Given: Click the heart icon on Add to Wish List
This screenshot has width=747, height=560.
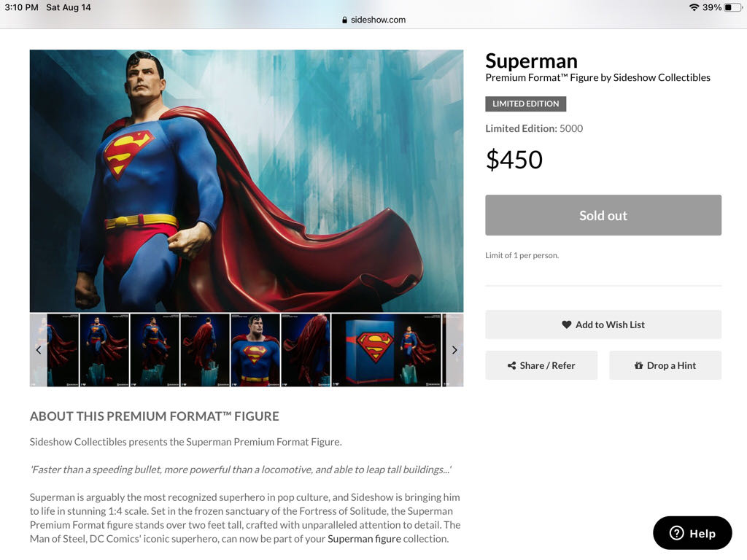Looking at the screenshot, I should (566, 324).
